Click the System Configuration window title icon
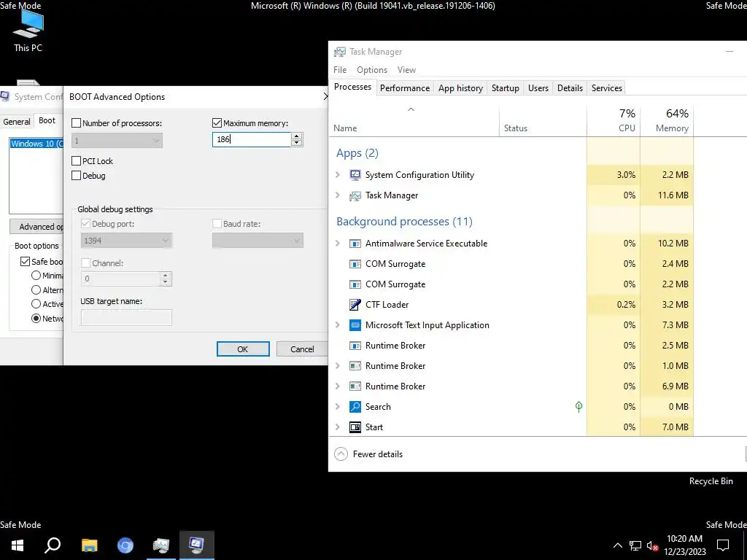The image size is (747, 560). [x=5, y=97]
